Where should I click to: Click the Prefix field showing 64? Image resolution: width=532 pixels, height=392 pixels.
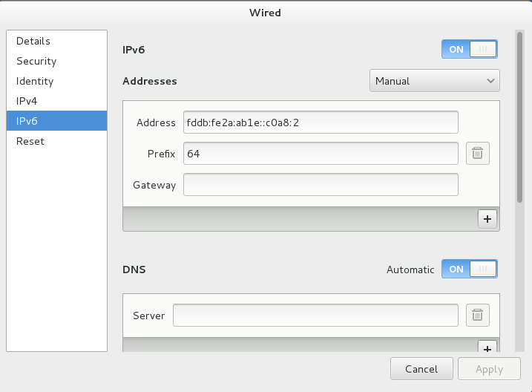pyautogui.click(x=321, y=154)
